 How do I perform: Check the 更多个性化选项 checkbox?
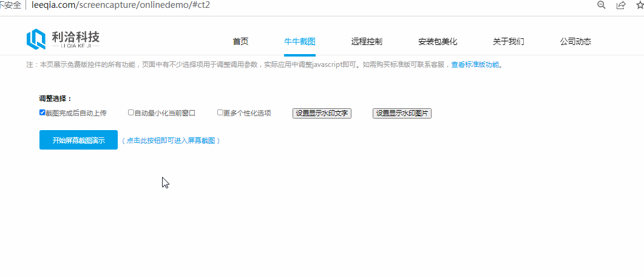[x=220, y=112]
